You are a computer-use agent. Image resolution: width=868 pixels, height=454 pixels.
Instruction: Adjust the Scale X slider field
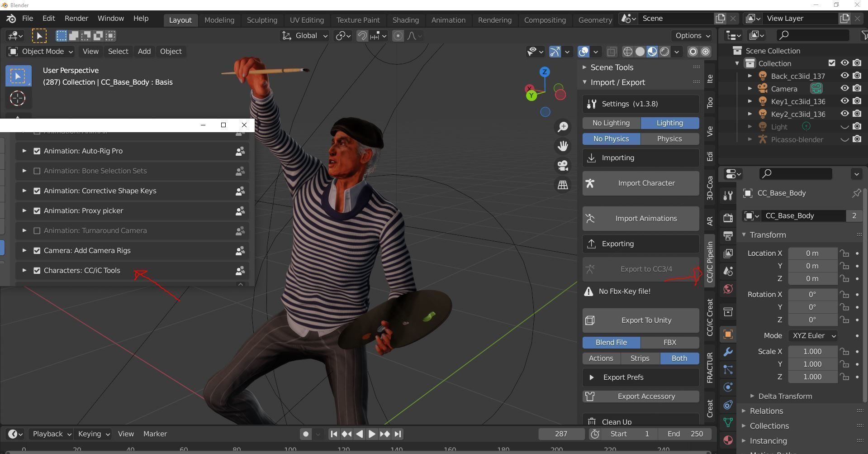[812, 351]
